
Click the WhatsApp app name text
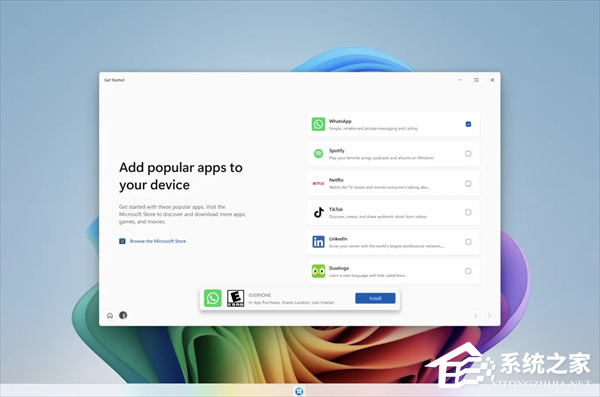(340, 121)
